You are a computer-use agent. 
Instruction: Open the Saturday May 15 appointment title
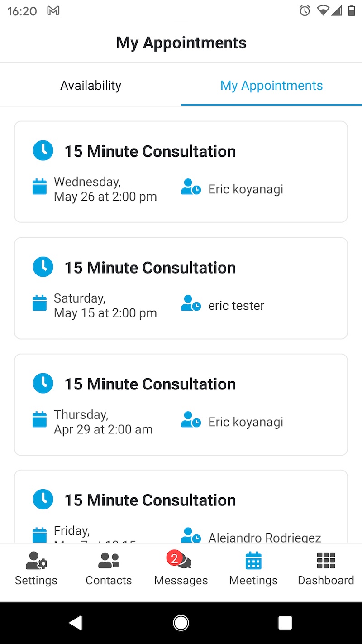pos(150,268)
